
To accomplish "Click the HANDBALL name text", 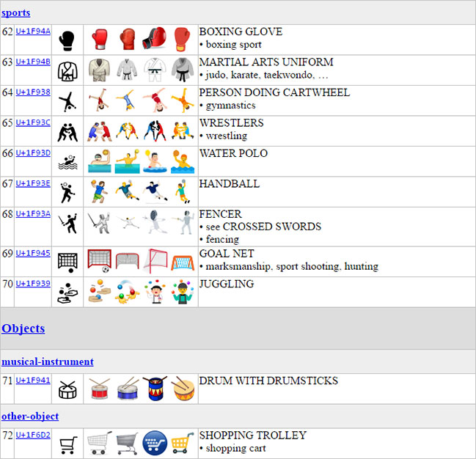I will tap(229, 183).
